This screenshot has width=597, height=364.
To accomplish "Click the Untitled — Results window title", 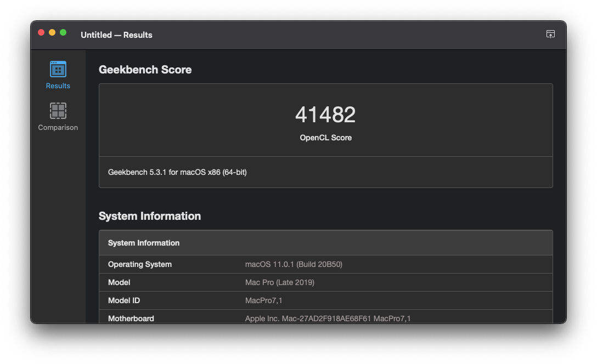I will click(116, 35).
